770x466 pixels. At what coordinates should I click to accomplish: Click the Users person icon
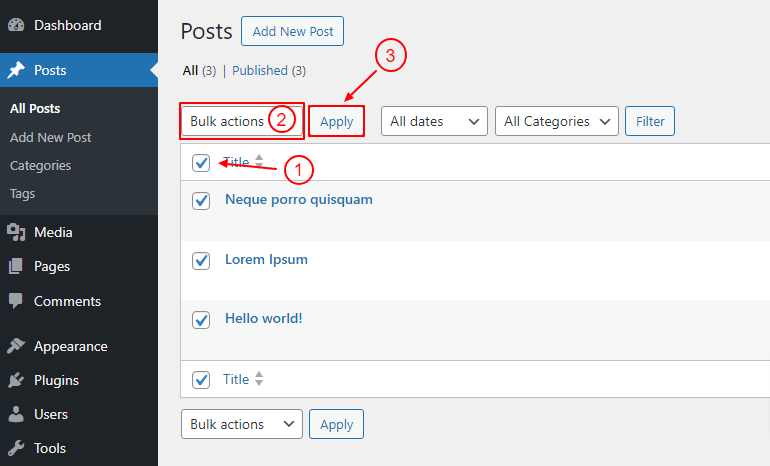[16, 414]
